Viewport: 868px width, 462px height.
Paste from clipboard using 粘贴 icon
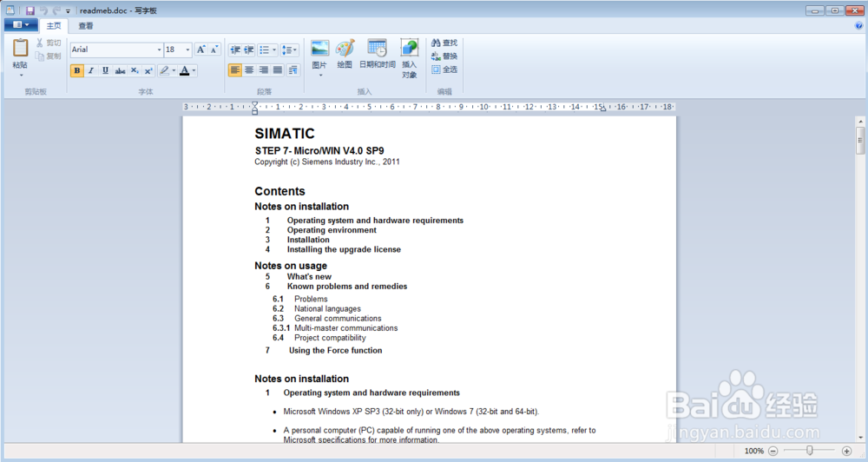21,49
